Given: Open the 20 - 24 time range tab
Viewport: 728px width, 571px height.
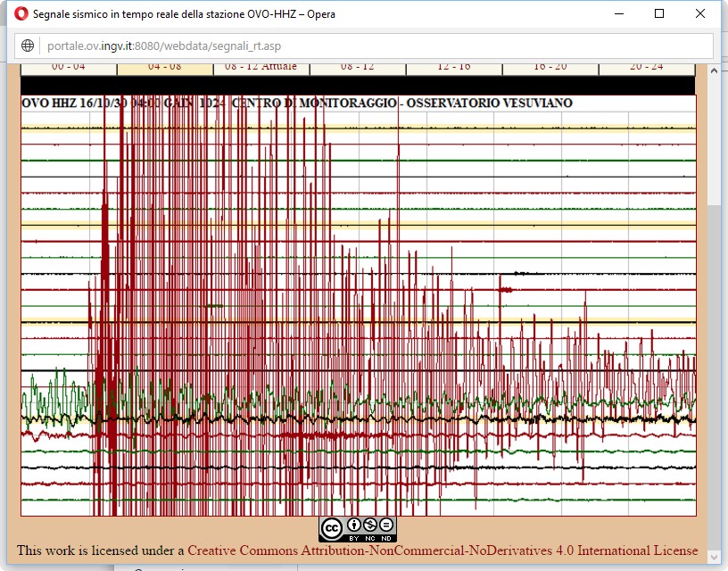Looking at the screenshot, I should point(647,68).
